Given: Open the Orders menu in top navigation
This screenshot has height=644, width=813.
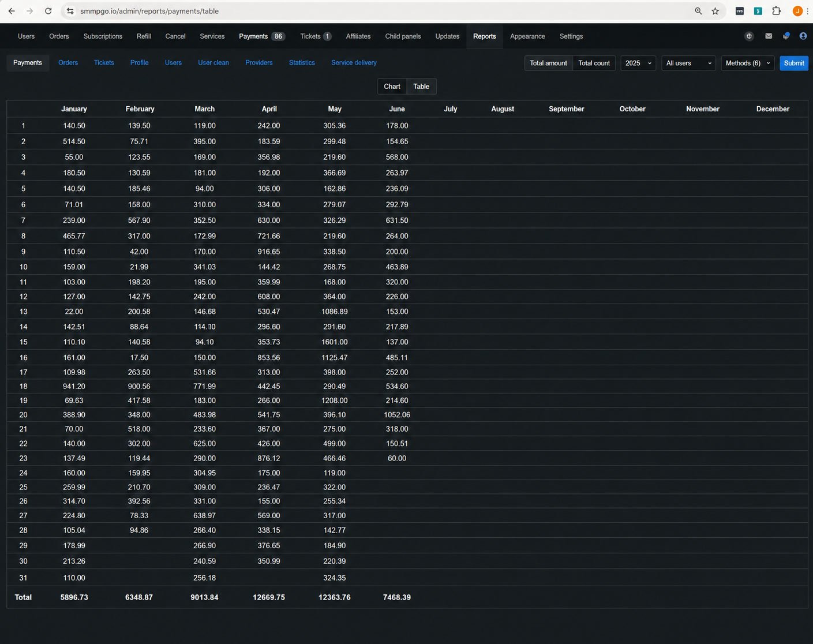Looking at the screenshot, I should coord(59,36).
